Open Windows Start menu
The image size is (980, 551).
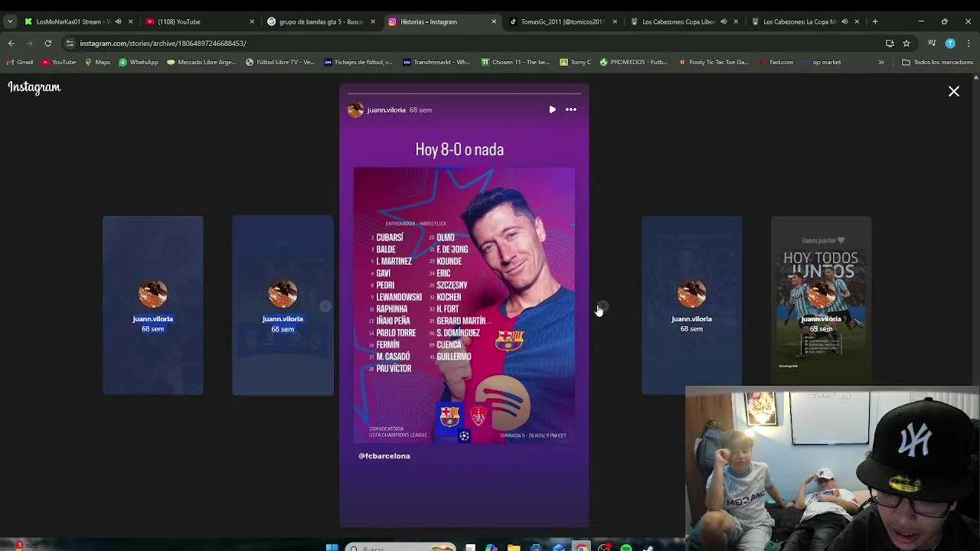click(x=332, y=548)
